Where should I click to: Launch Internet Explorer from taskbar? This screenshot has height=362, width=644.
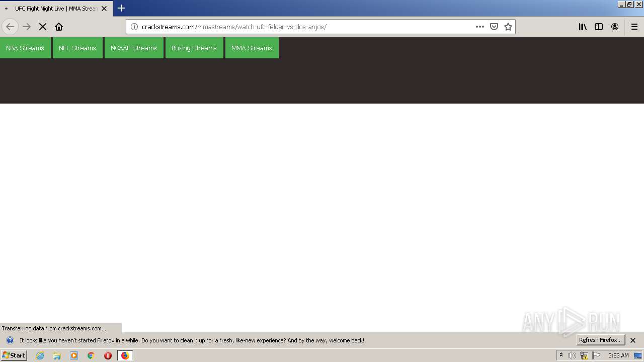[40, 355]
